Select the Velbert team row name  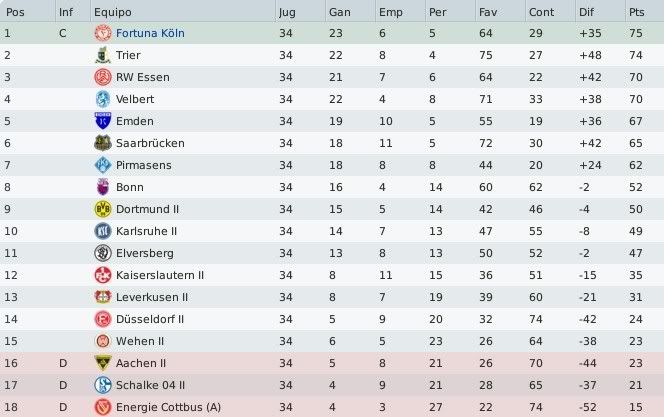pos(135,99)
